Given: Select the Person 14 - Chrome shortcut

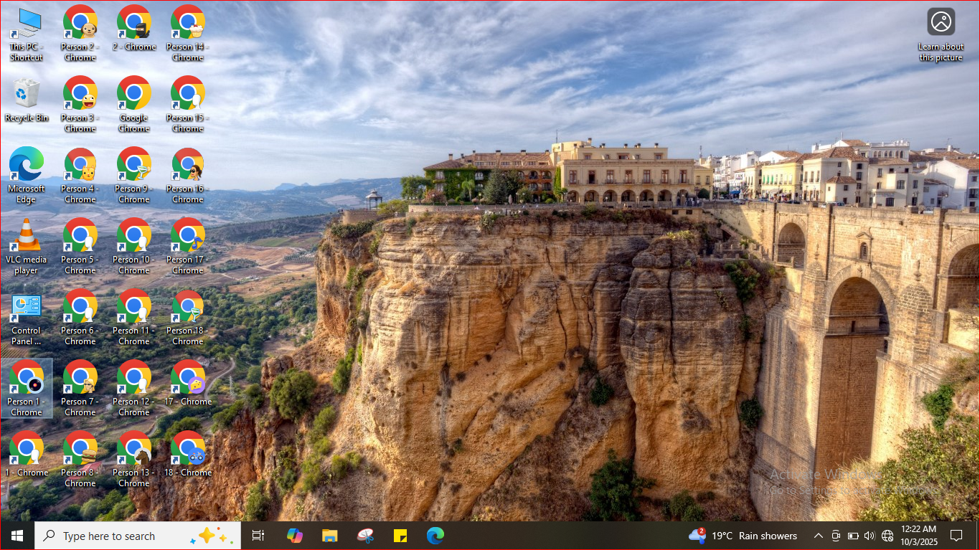Looking at the screenshot, I should [188, 34].
